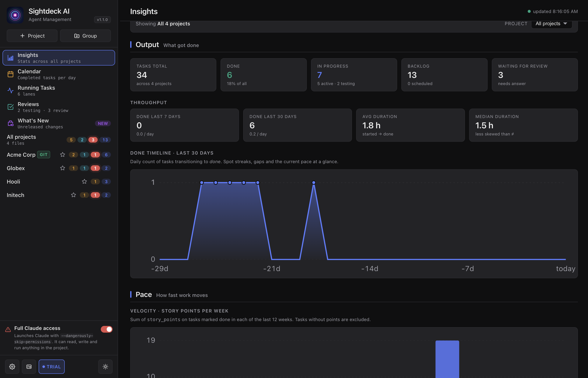Click the Done Last 30 Days card
588x378 pixels.
(297, 125)
